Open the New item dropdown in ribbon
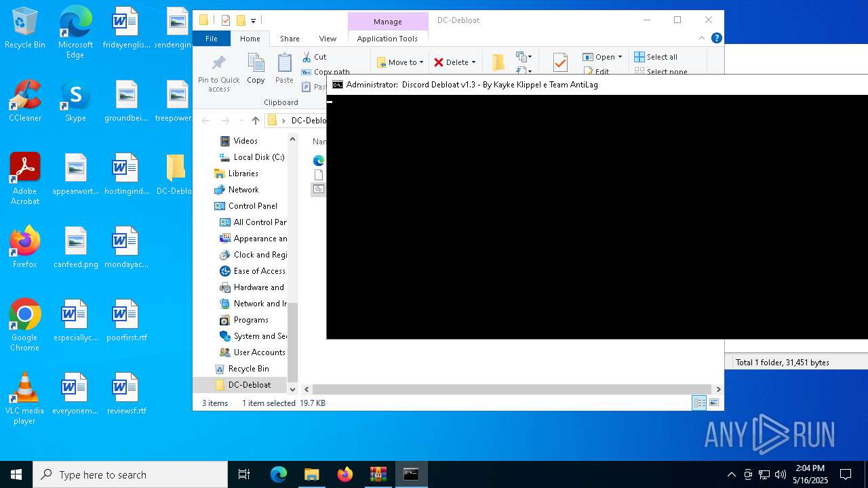The image size is (868, 488). tap(524, 57)
